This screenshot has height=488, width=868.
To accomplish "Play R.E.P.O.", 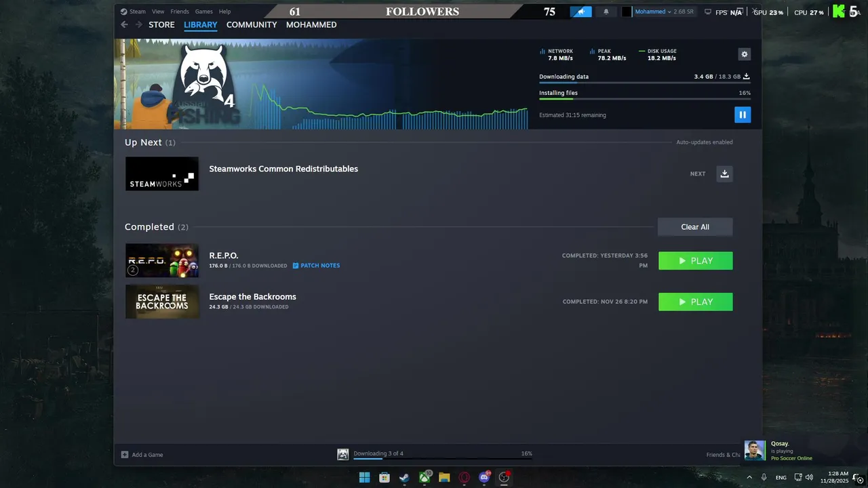I will click(x=696, y=261).
